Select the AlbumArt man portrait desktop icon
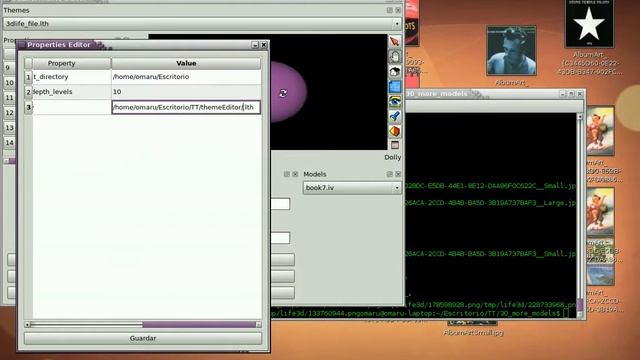 tap(511, 51)
